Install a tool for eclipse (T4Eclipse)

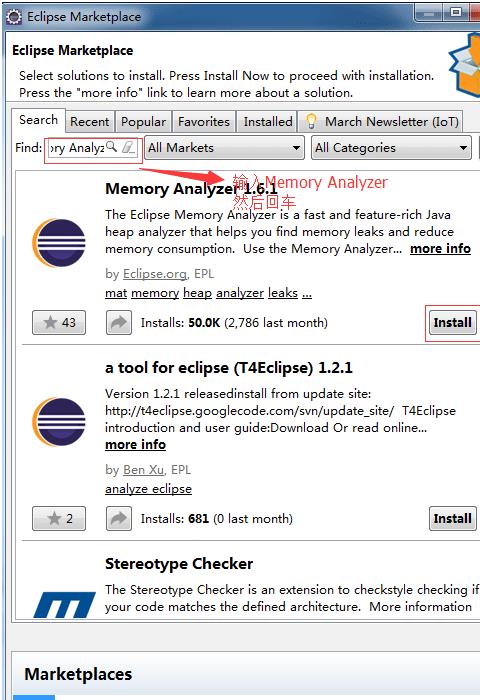click(452, 518)
